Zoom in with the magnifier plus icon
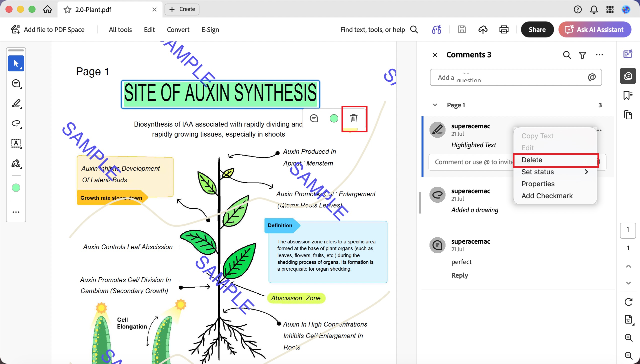The height and width of the screenshot is (364, 640). coord(628,338)
